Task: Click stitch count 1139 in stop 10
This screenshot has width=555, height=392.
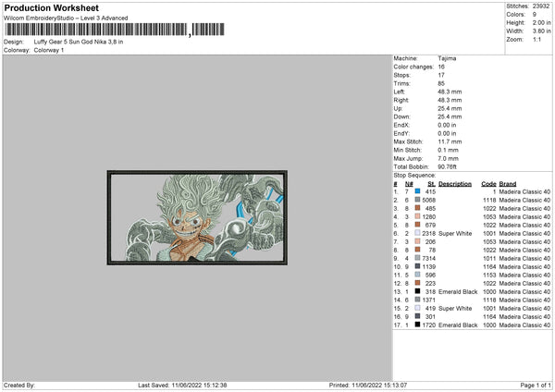Action: click(429, 266)
